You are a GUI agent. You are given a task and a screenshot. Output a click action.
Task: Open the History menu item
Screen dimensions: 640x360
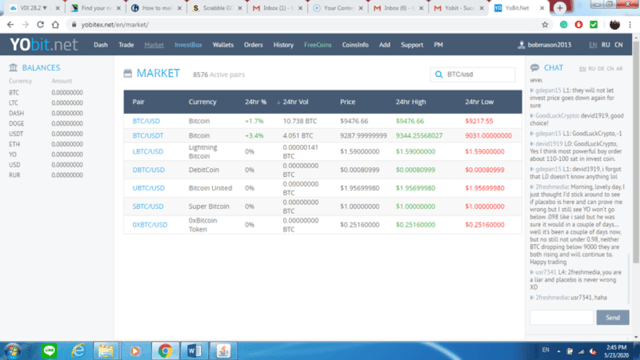[x=283, y=45]
